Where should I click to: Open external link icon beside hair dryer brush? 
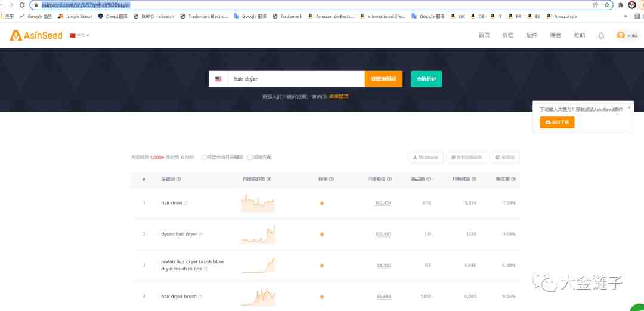tap(200, 297)
